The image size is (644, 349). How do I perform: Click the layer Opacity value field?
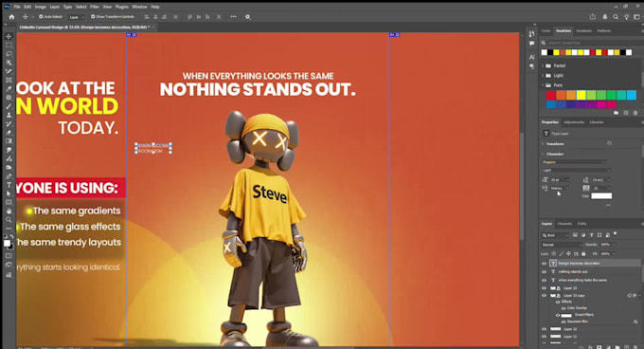click(606, 245)
